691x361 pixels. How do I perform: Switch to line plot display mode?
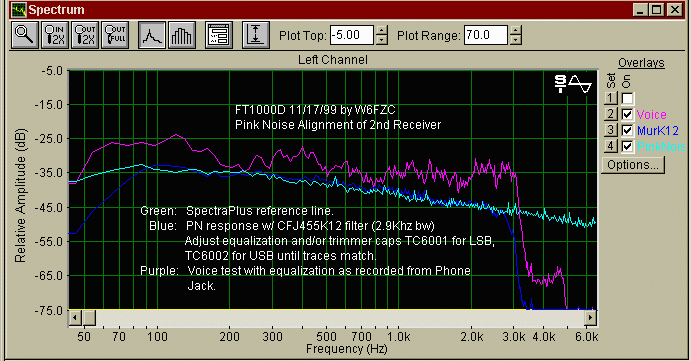[x=152, y=35]
